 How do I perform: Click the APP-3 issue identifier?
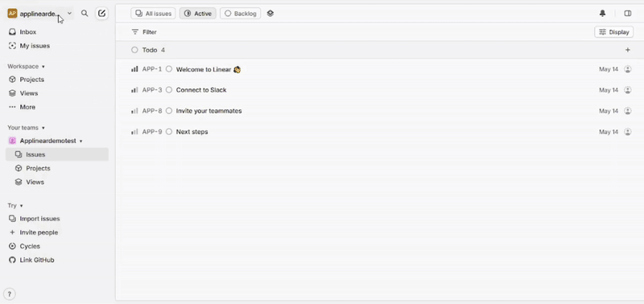click(152, 90)
